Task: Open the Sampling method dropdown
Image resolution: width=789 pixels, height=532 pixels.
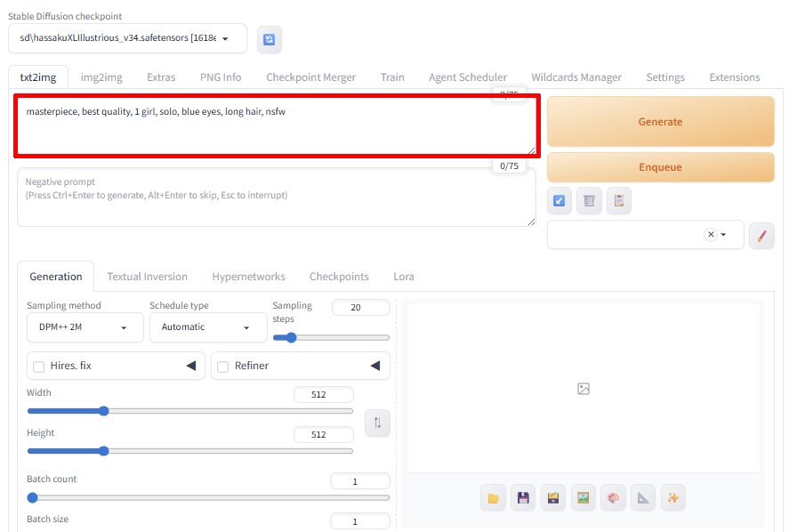Action: point(85,327)
